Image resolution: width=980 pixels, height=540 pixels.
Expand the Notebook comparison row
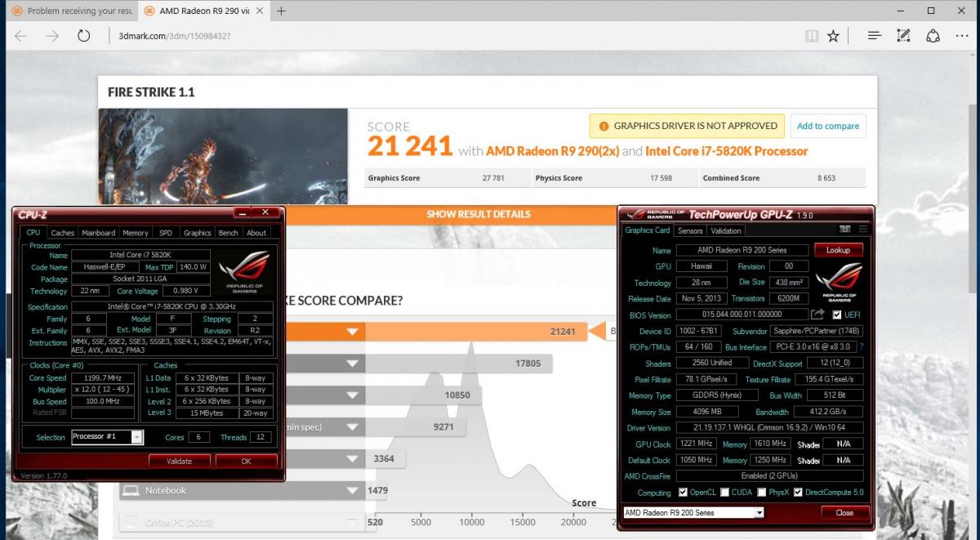coord(352,490)
